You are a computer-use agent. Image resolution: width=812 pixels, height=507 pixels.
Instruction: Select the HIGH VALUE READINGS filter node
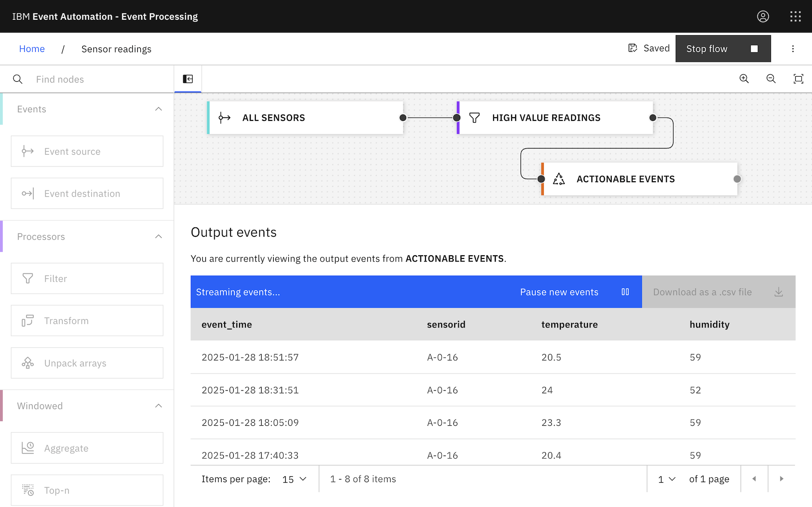click(x=555, y=118)
